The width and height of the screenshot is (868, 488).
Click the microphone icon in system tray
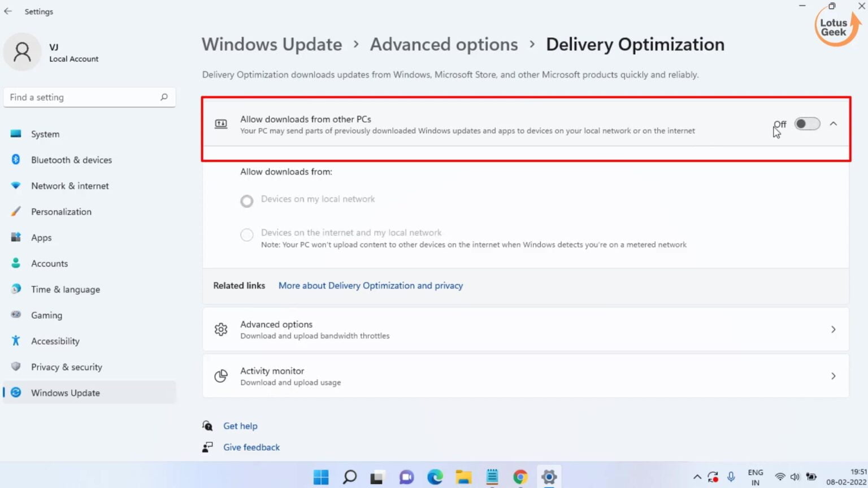pos(731,477)
